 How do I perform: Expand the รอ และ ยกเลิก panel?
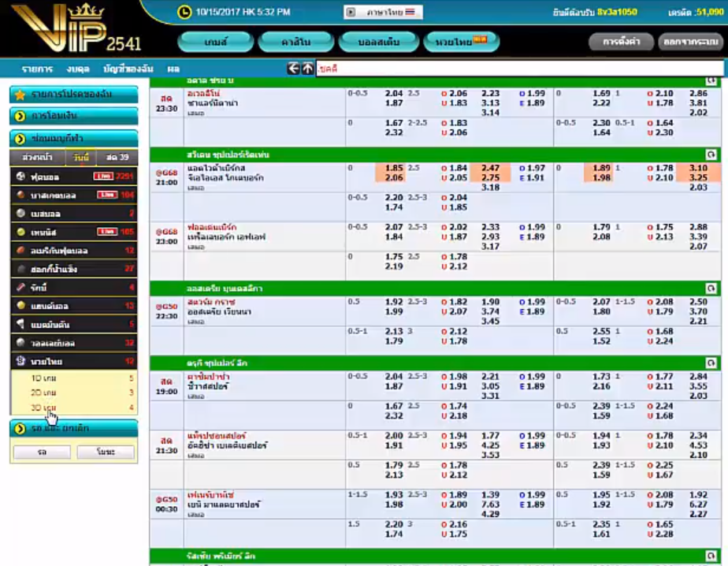pyautogui.click(x=20, y=428)
